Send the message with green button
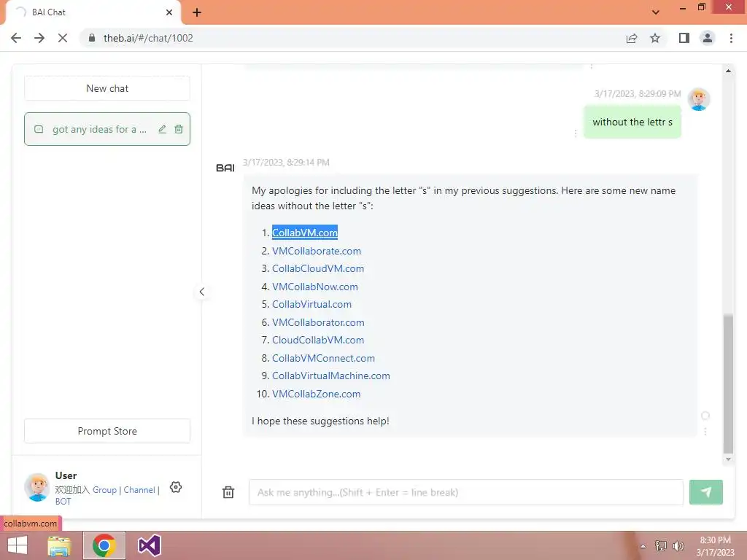The image size is (747, 560). pyautogui.click(x=705, y=492)
